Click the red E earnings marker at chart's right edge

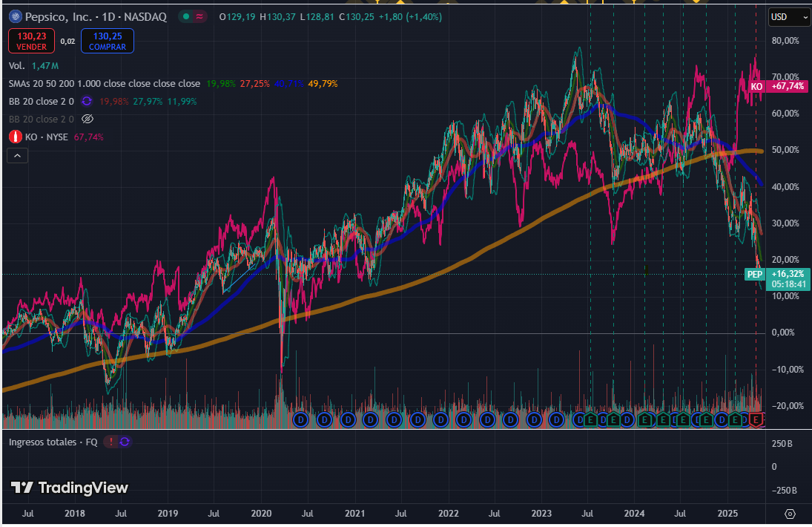pyautogui.click(x=756, y=419)
